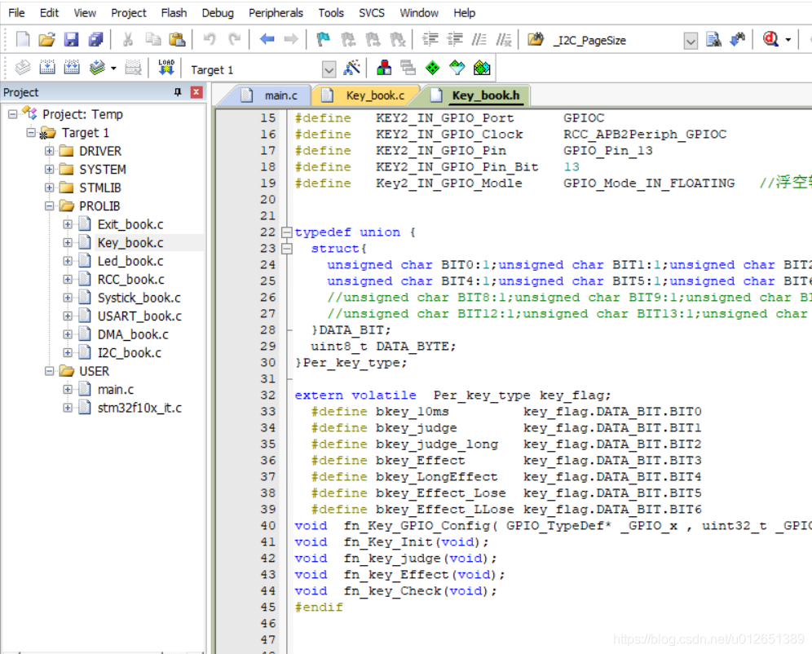Expand the DRIVER folder group
Screen dimensions: 812x654
[50, 151]
